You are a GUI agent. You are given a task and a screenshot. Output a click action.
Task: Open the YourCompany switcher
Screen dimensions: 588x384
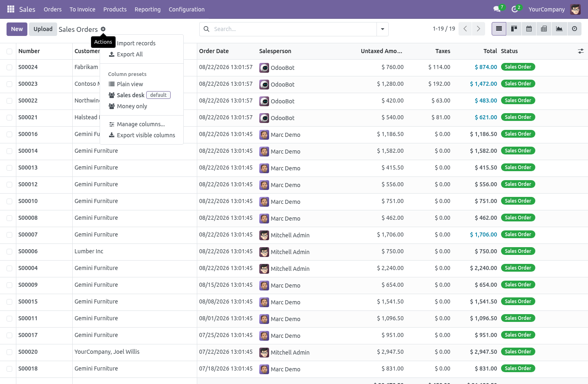click(x=546, y=9)
